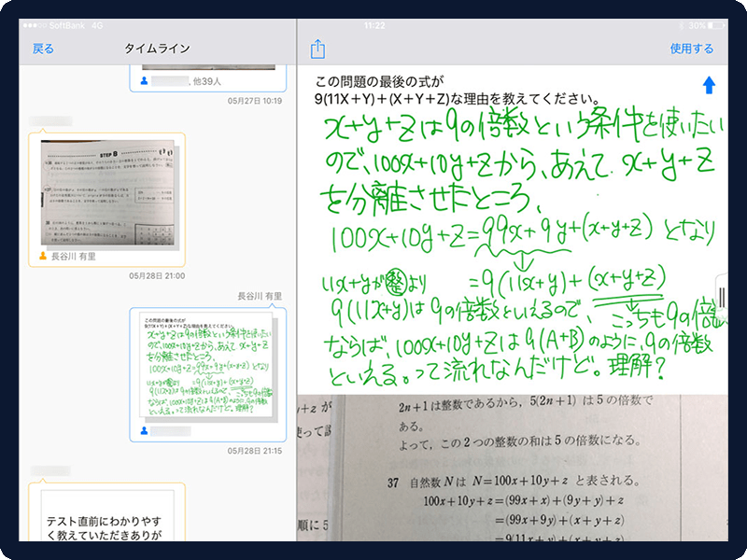747x560 pixels.
Task: Tap the share icon in the top bar
Action: [317, 49]
